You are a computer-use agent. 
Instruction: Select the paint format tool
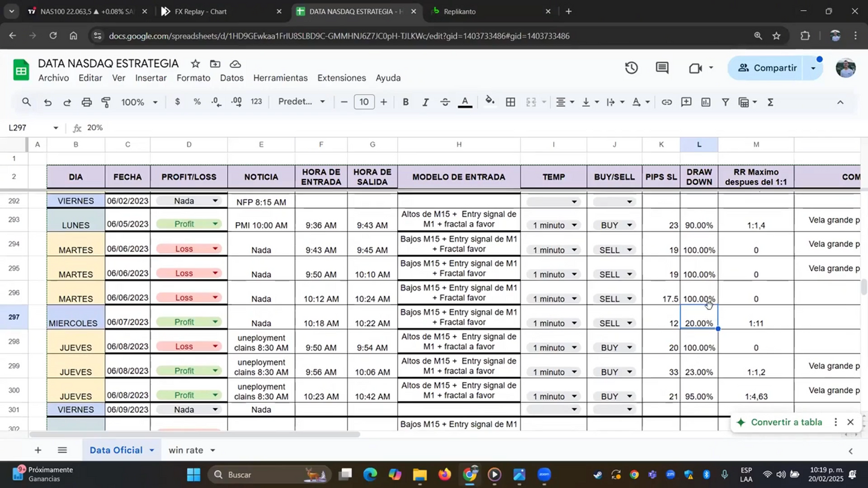(106, 102)
